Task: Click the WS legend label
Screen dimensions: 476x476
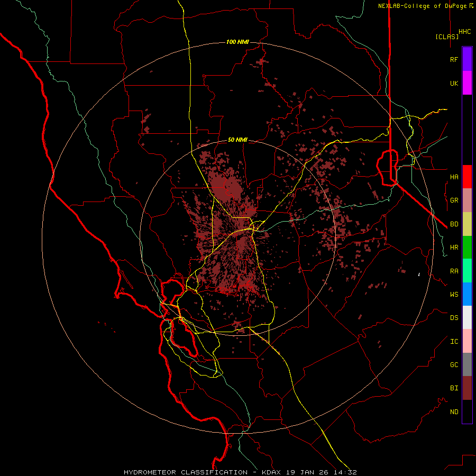Action: [x=454, y=294]
